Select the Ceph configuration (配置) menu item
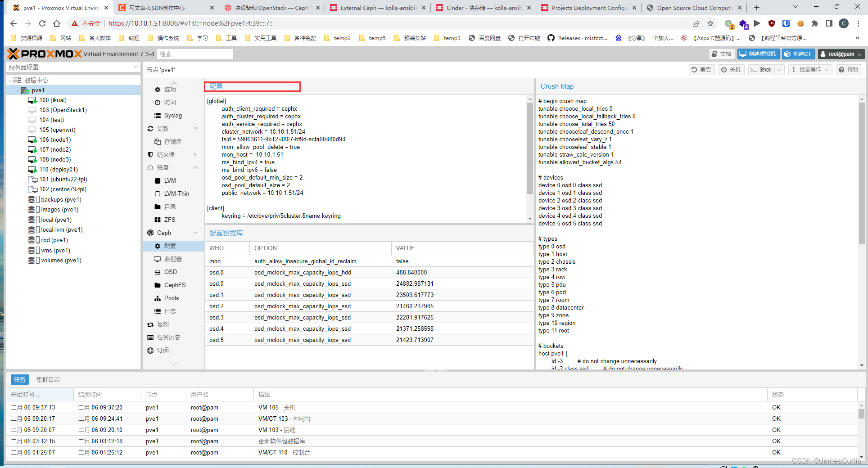This screenshot has height=468, width=868. coord(173,246)
